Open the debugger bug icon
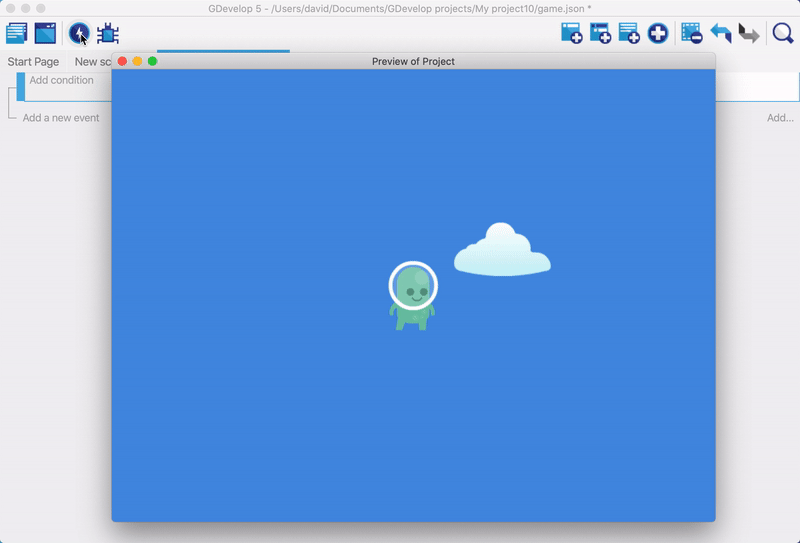 point(108,34)
